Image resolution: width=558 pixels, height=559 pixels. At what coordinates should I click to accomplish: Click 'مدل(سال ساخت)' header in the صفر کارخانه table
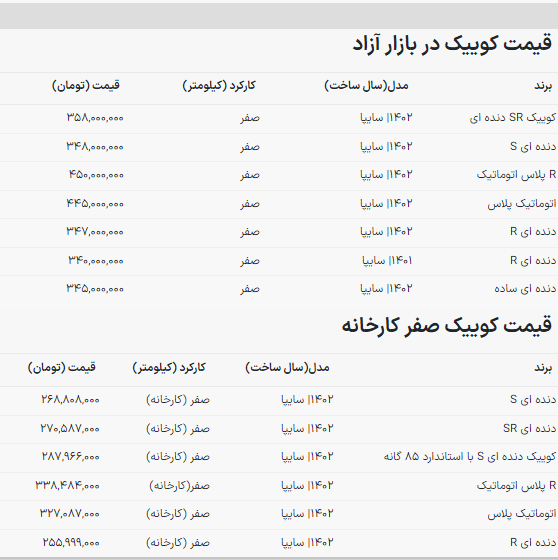[287, 368]
